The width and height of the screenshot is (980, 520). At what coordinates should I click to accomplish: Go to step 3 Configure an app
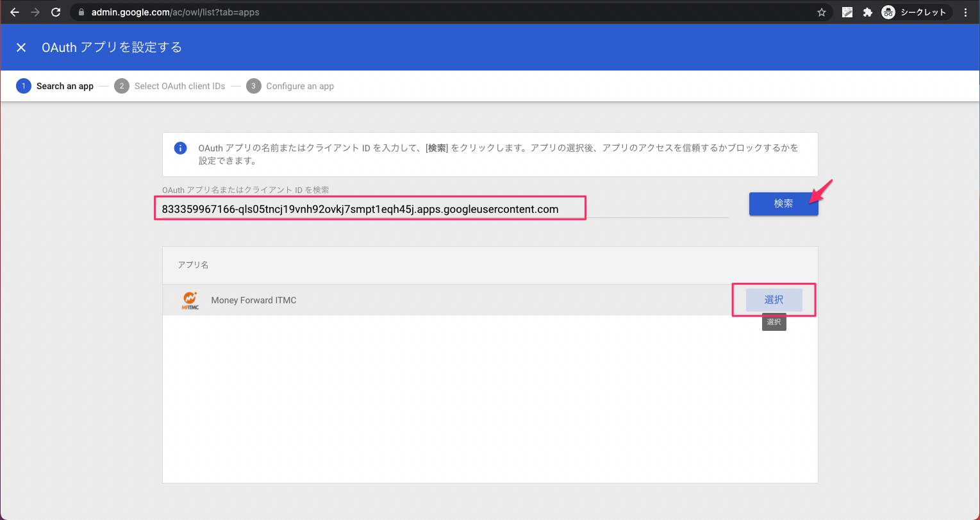[290, 86]
